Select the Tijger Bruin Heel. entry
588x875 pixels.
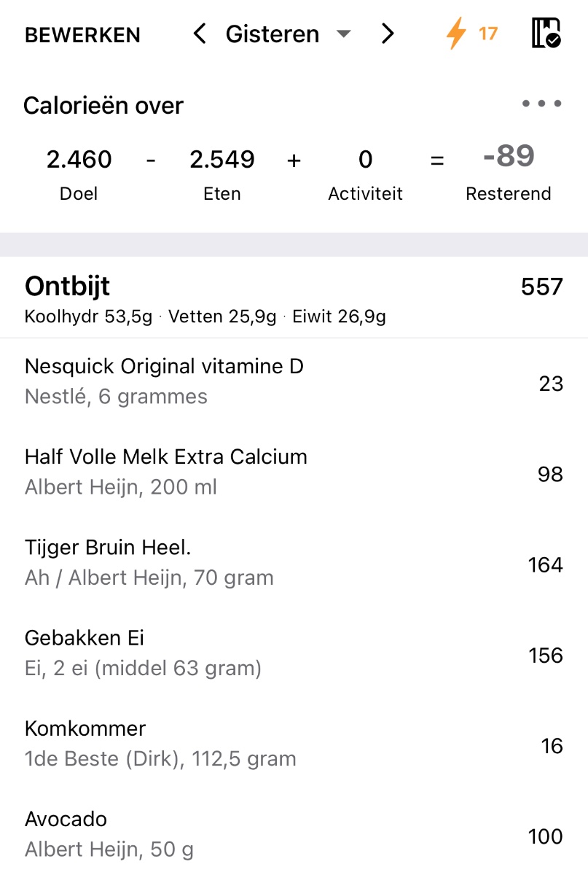149,561
